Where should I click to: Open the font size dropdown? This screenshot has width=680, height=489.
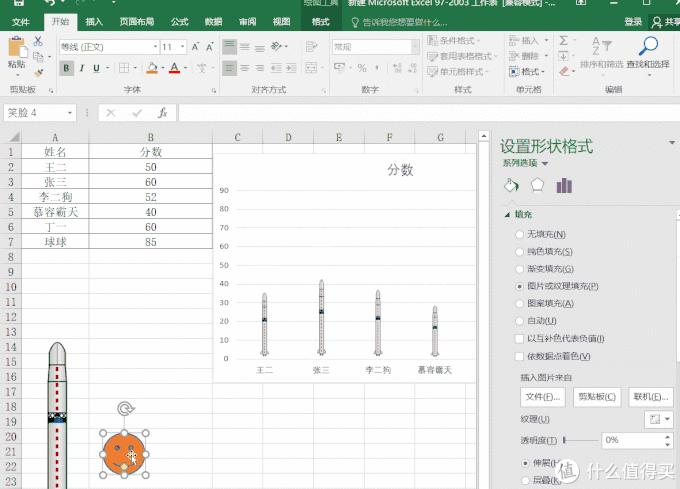pyautogui.click(x=183, y=47)
